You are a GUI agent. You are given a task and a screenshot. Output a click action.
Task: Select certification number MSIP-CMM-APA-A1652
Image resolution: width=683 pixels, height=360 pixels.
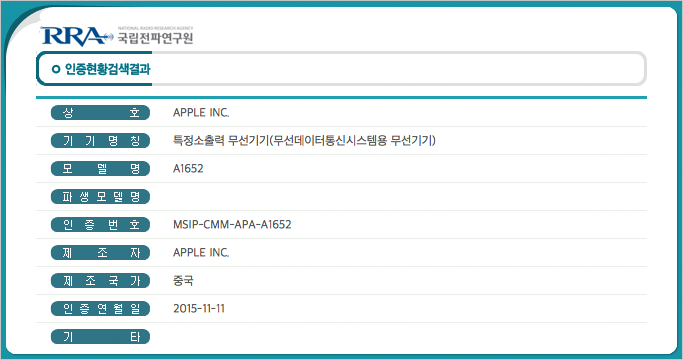coord(232,224)
